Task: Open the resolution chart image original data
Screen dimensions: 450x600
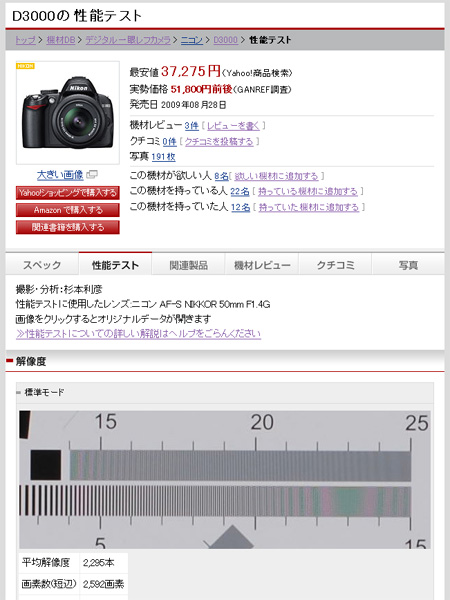Action: coord(225,479)
